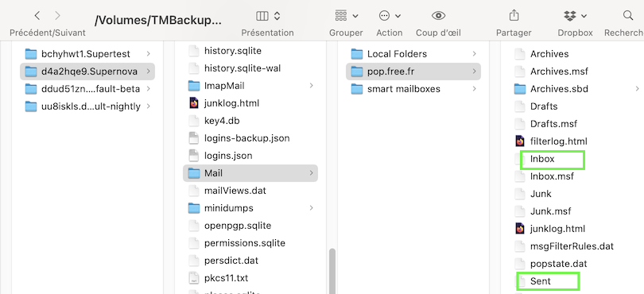Expand the Archives.sbd folder chevron
The height and width of the screenshot is (294, 644).
(x=637, y=89)
